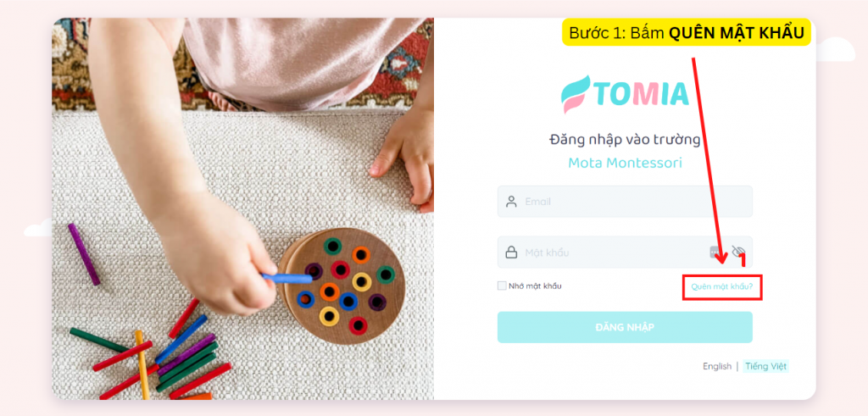Screen dimensions: 868x416
Task: Click the gray password manager dots icon
Action: [x=715, y=252]
